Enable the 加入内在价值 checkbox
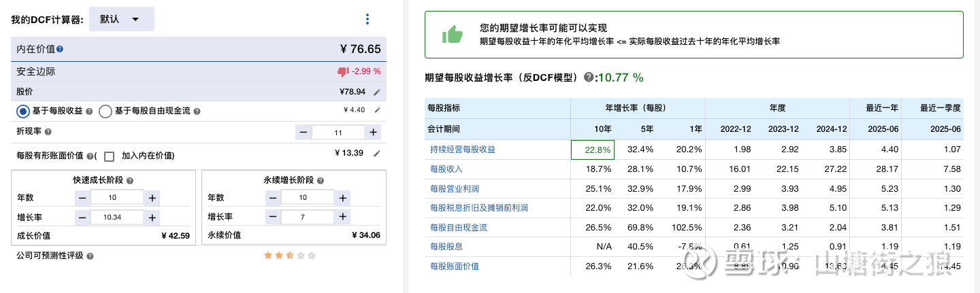Image resolution: width=980 pixels, height=293 pixels. click(109, 156)
